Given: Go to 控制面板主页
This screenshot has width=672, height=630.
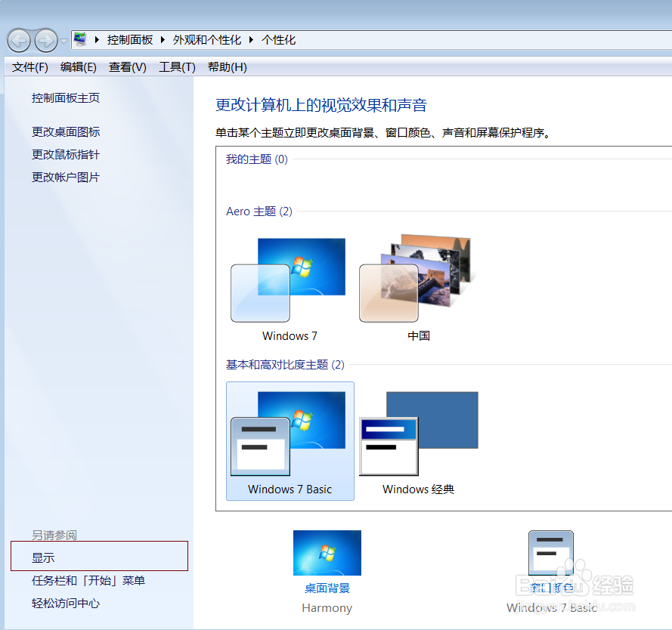Looking at the screenshot, I should pos(66,98).
